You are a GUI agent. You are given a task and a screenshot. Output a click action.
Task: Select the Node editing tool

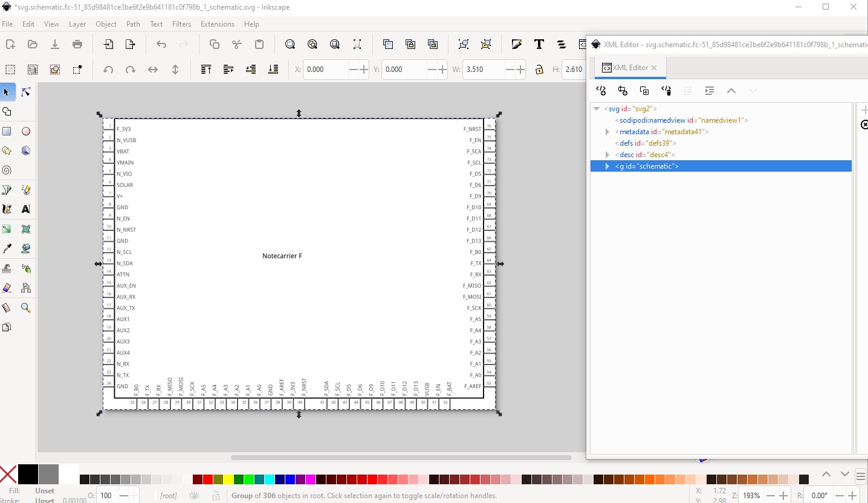click(26, 92)
